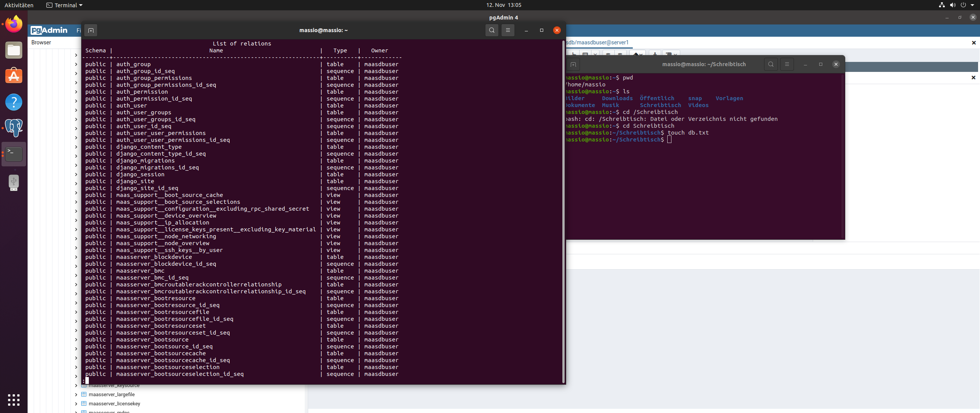980x413 pixels.
Task: Click search icon in front terminal window
Action: [492, 30]
